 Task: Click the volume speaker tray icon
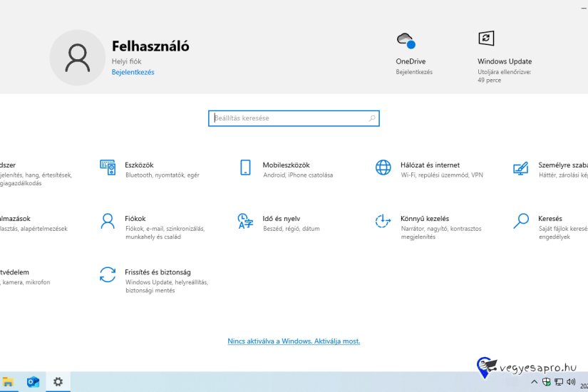tap(570, 383)
